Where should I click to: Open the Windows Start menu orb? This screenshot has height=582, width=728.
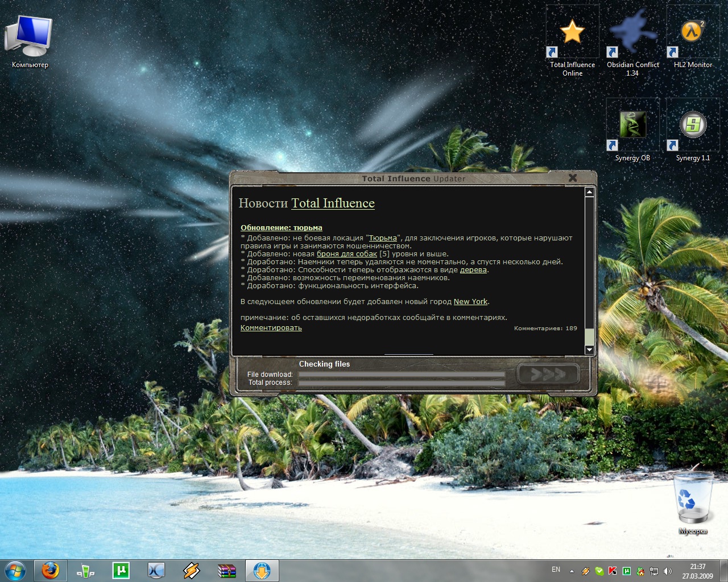pos(15,570)
